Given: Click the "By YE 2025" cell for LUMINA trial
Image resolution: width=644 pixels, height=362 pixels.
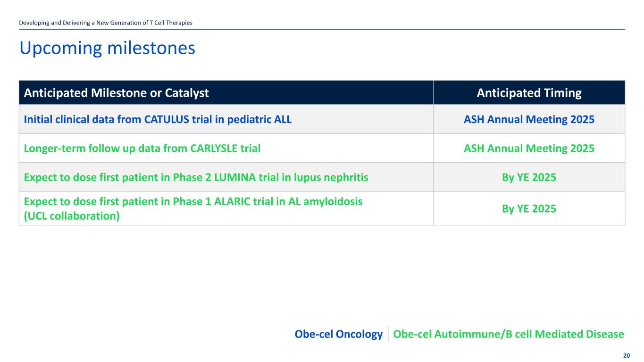Looking at the screenshot, I should 529,177.
